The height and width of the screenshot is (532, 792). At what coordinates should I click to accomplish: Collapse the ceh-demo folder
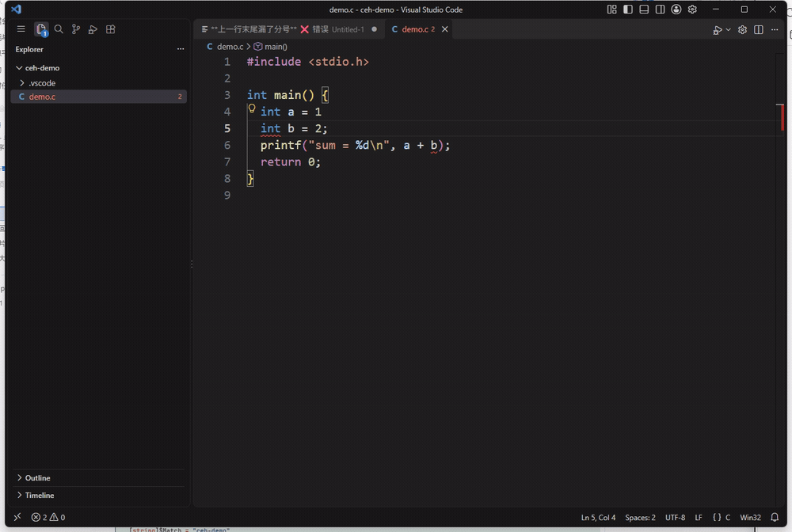click(x=98, y=67)
